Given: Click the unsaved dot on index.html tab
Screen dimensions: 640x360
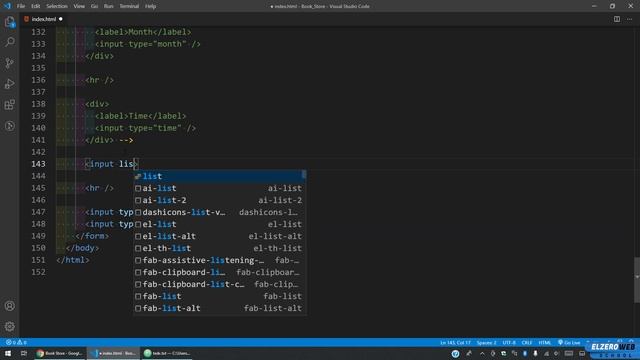Looking at the screenshot, I should [61, 19].
